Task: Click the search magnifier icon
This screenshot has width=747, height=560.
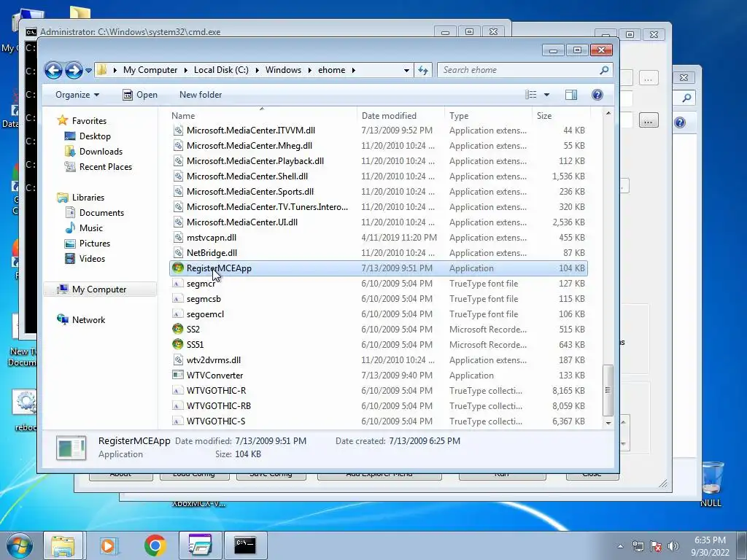Action: 604,70
